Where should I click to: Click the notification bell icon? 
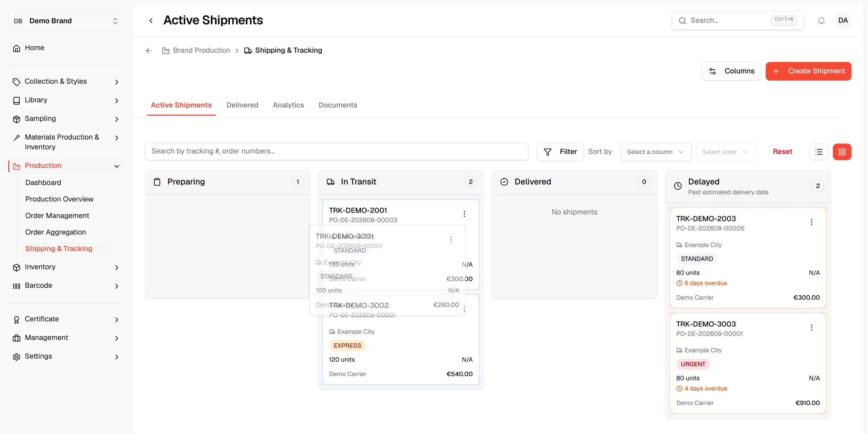(x=821, y=20)
